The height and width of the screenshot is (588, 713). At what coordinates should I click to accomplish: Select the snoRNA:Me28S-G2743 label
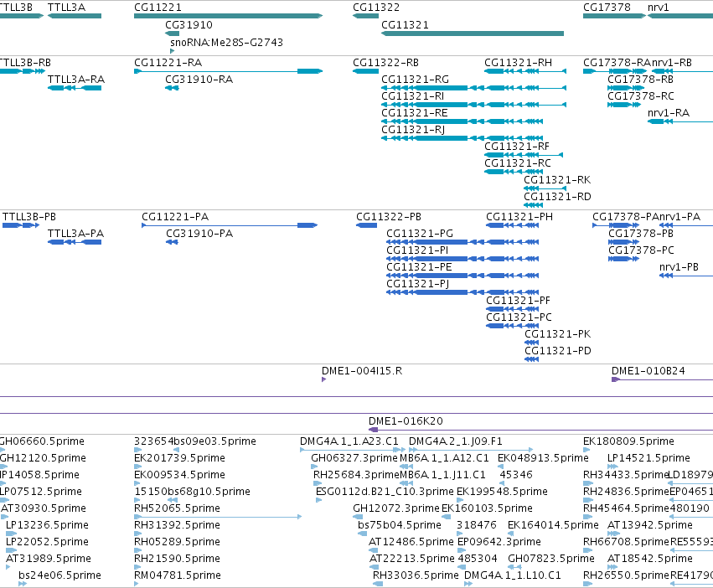(x=226, y=42)
